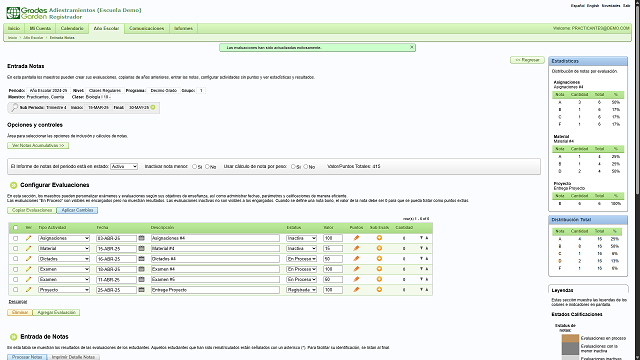The image size is (640, 360).
Task: Move Entrega Proyecto row up with arrow
Action: [427, 290]
